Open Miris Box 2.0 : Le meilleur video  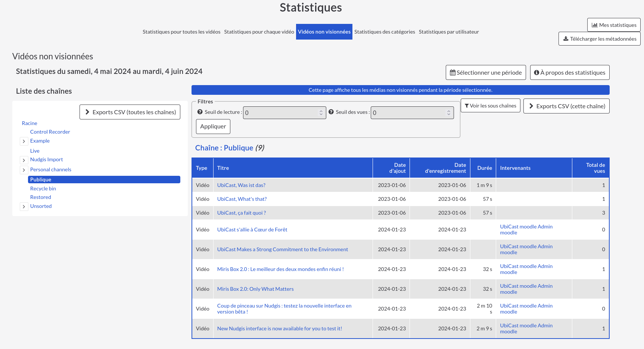click(x=280, y=269)
